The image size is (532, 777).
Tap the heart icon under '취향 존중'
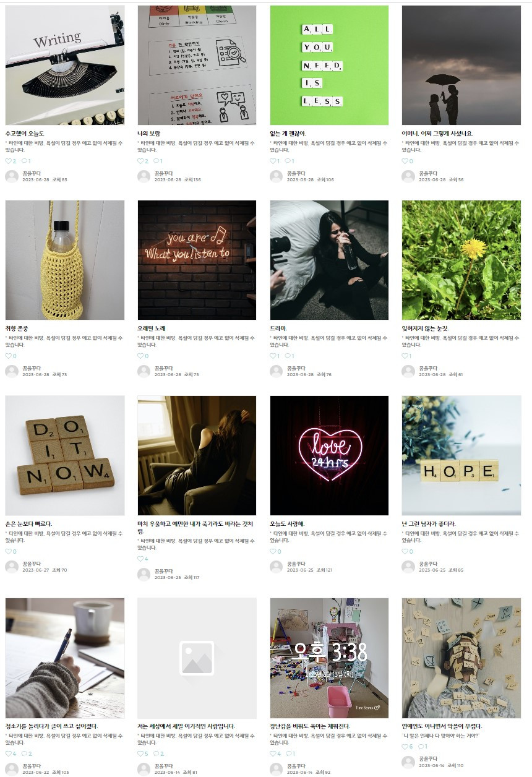8,356
